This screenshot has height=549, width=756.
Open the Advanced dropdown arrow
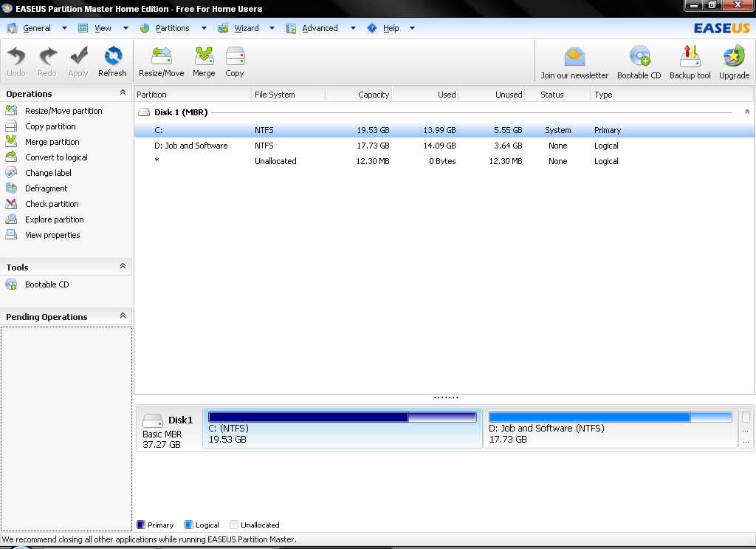353,28
